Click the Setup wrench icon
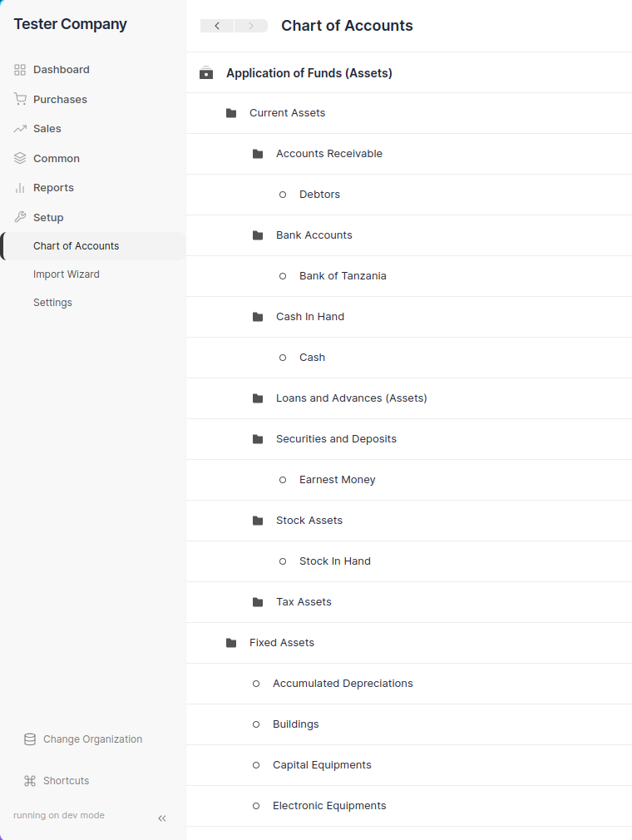This screenshot has height=840, width=632. point(18,217)
